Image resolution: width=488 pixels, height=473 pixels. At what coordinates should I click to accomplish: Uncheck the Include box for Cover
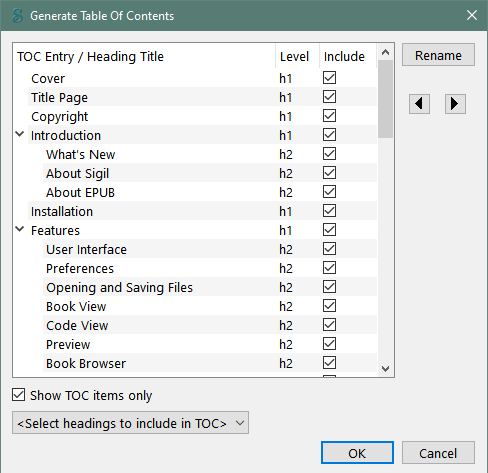coord(329,78)
